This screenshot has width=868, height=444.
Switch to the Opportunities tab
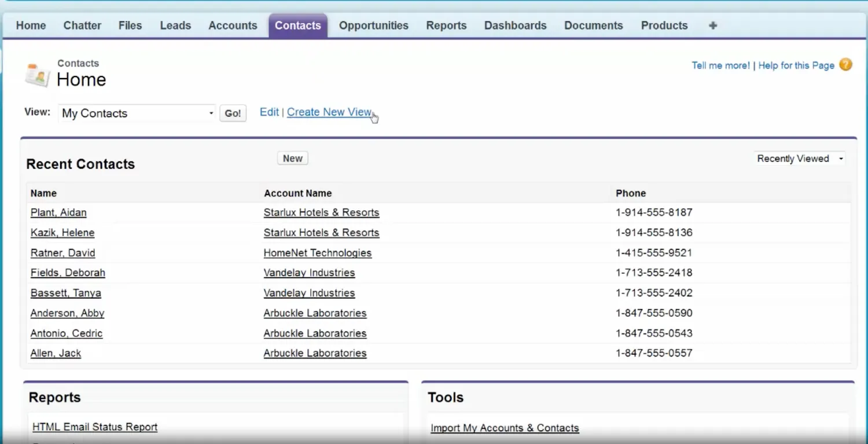coord(374,25)
